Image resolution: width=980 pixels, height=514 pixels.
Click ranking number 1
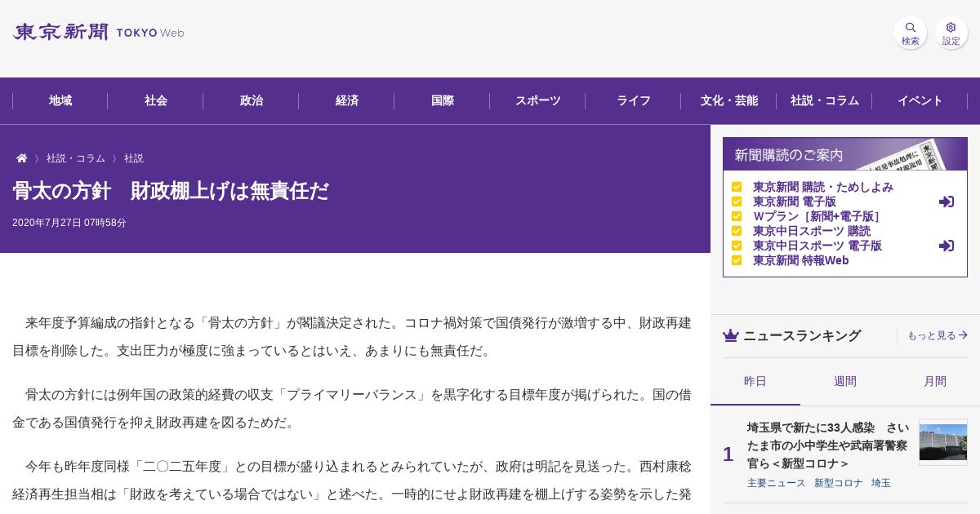(x=728, y=454)
